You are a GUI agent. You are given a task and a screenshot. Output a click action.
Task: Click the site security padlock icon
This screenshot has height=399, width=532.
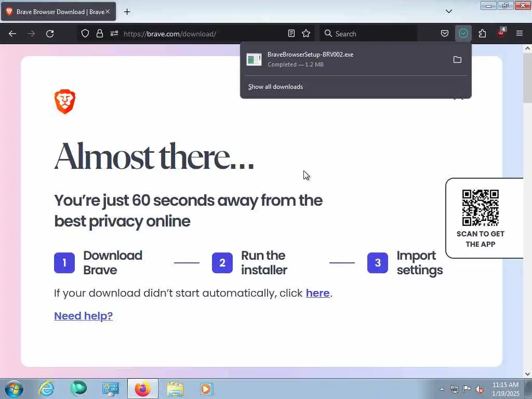pyautogui.click(x=99, y=33)
